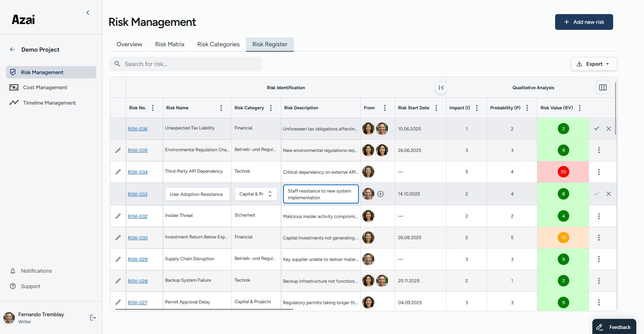
Task: Confirm changes on the RISK-036 row
Action: (596, 128)
